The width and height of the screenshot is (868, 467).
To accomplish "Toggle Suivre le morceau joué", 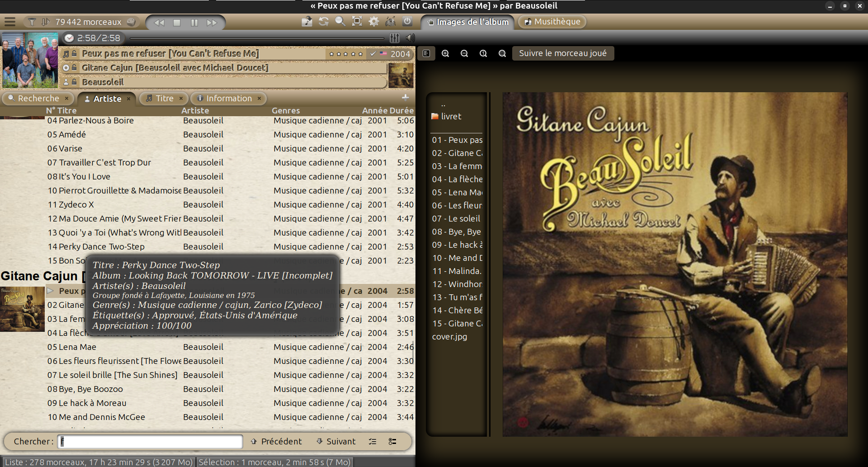I will pos(563,53).
